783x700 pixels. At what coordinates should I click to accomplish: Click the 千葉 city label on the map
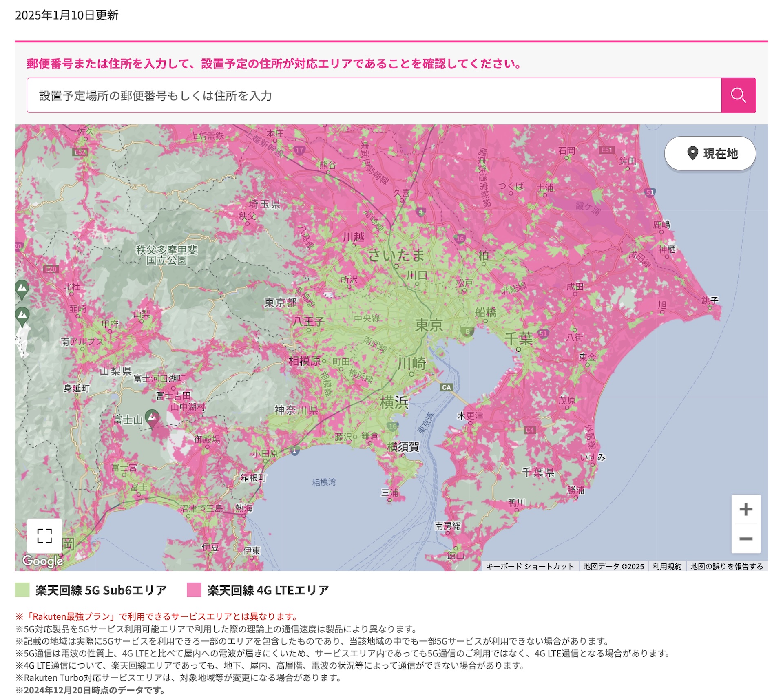pyautogui.click(x=518, y=338)
